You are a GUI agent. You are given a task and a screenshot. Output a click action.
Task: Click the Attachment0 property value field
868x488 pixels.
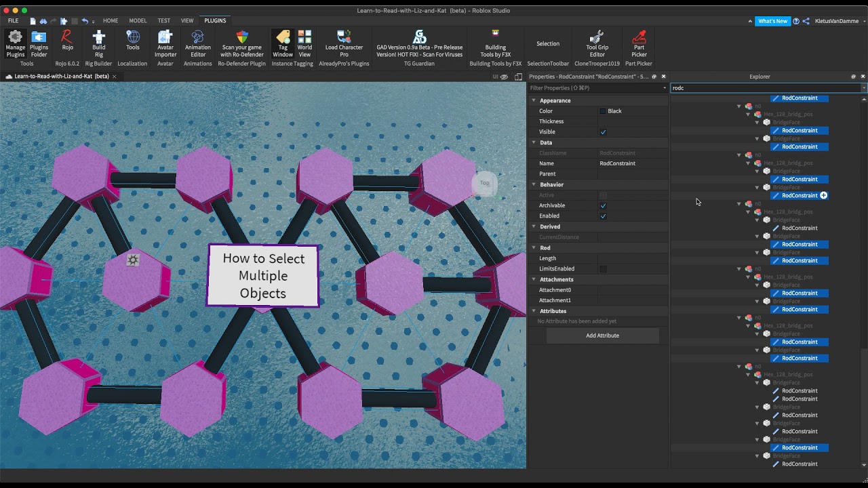(x=632, y=290)
